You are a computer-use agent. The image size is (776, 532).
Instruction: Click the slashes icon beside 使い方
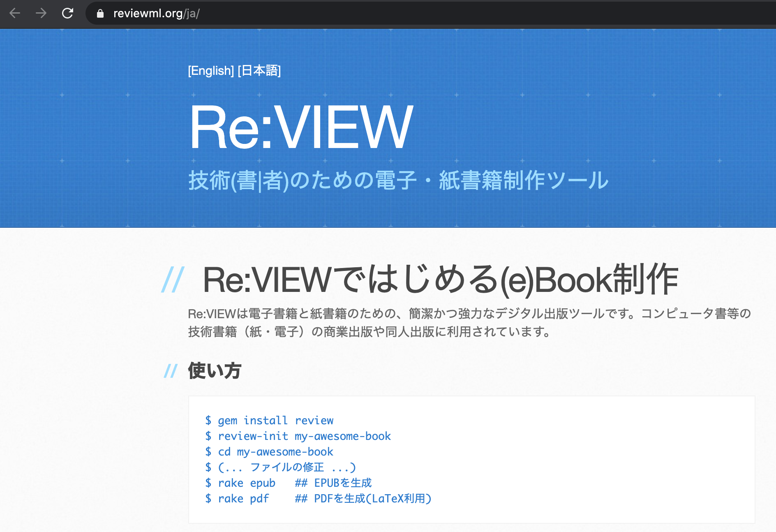171,371
